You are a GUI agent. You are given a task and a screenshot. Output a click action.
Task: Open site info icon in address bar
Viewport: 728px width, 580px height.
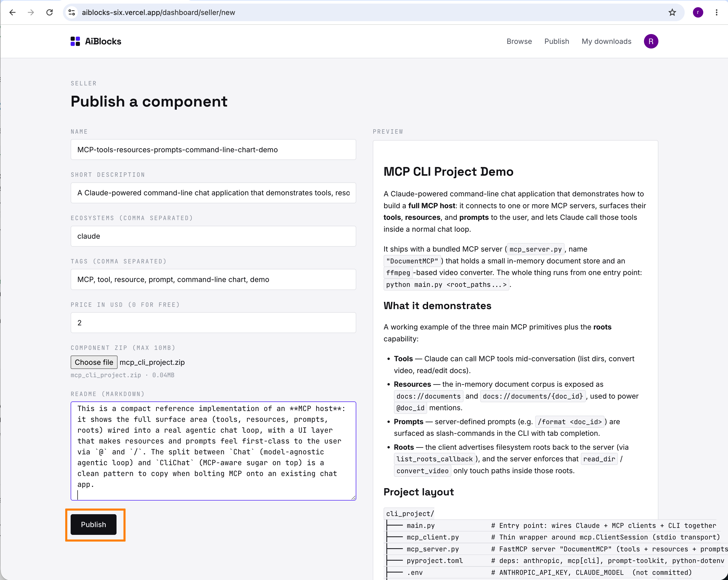pyautogui.click(x=72, y=12)
